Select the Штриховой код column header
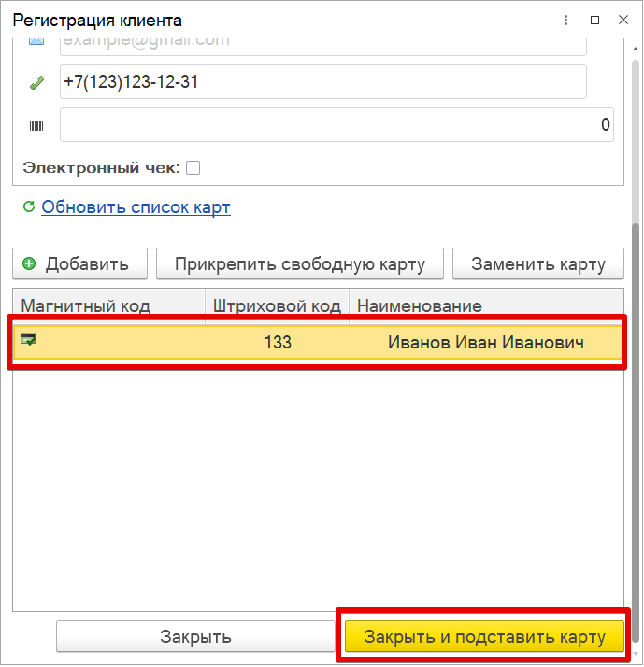The height and width of the screenshot is (667, 644). [277, 305]
